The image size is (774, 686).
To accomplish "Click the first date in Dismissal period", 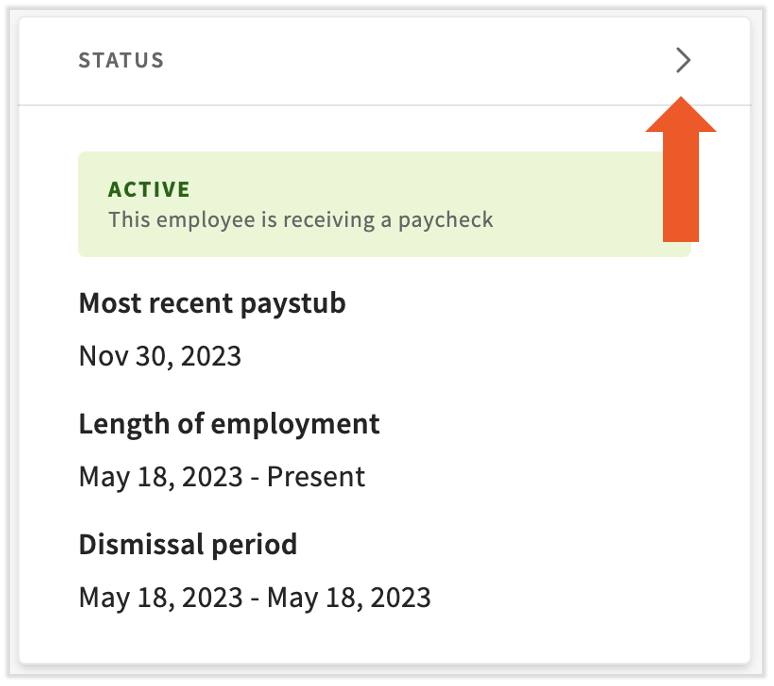I will (x=160, y=598).
